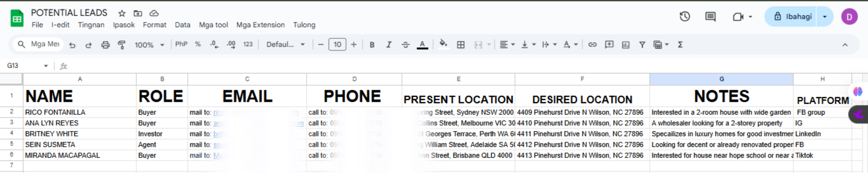Select column G header

click(721, 79)
